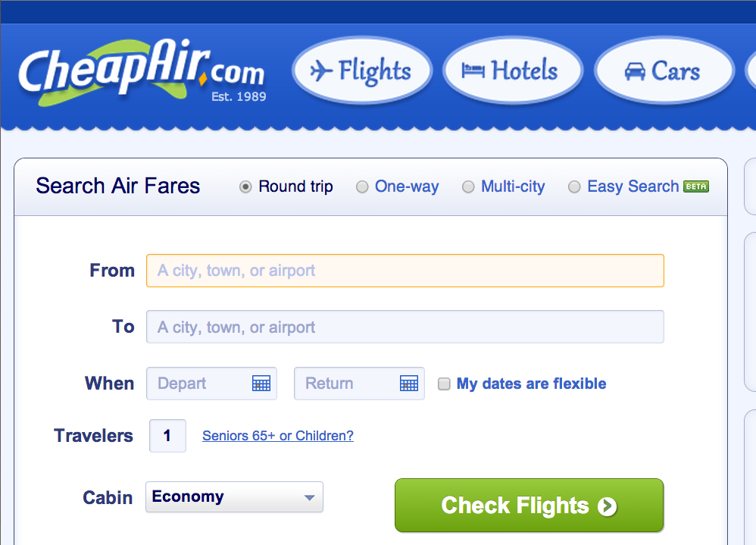Select the One-way trip option

pos(362,186)
